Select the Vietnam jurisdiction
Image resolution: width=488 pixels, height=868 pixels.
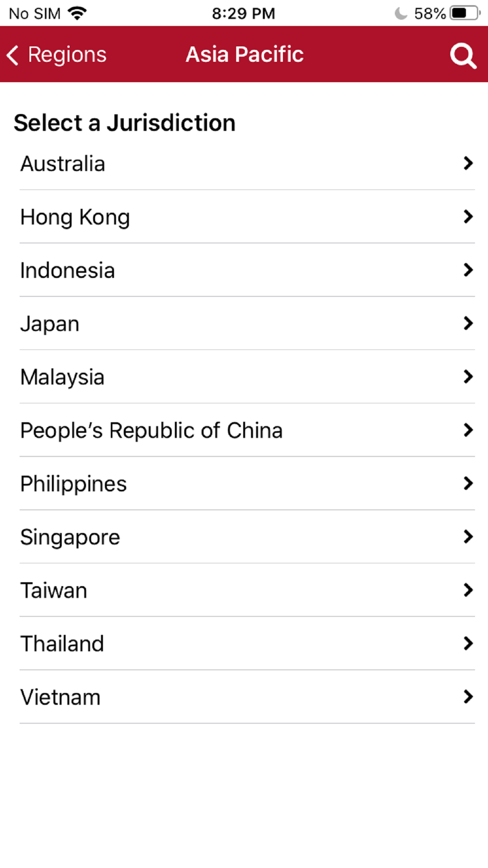point(61,697)
